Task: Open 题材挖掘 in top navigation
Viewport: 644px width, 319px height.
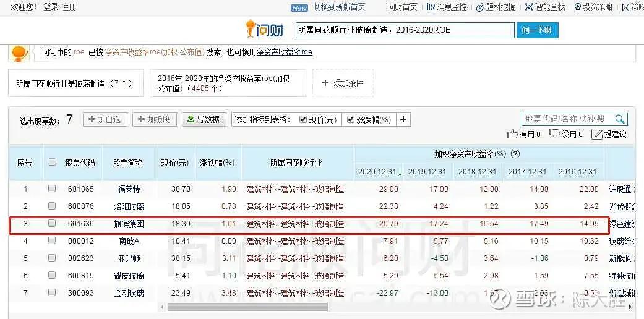Action: click(500, 7)
